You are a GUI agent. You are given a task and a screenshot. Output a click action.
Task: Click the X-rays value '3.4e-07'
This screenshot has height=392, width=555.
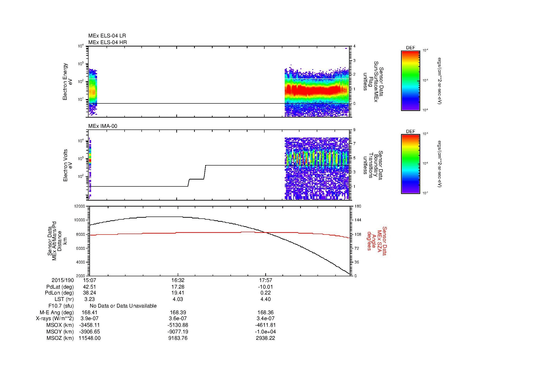coord(266,318)
